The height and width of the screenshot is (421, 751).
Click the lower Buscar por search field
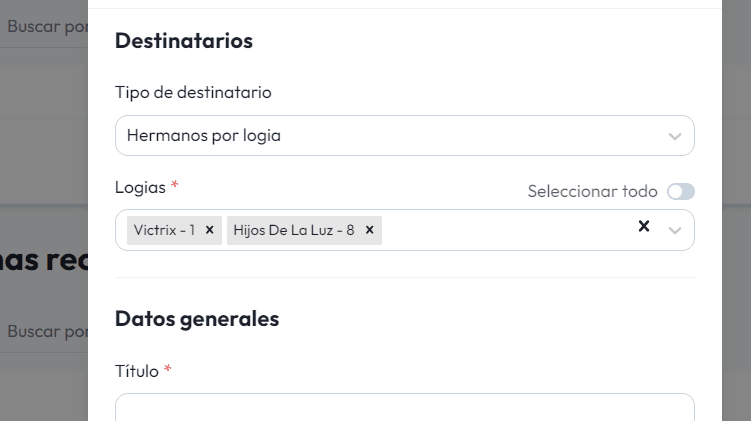click(47, 331)
